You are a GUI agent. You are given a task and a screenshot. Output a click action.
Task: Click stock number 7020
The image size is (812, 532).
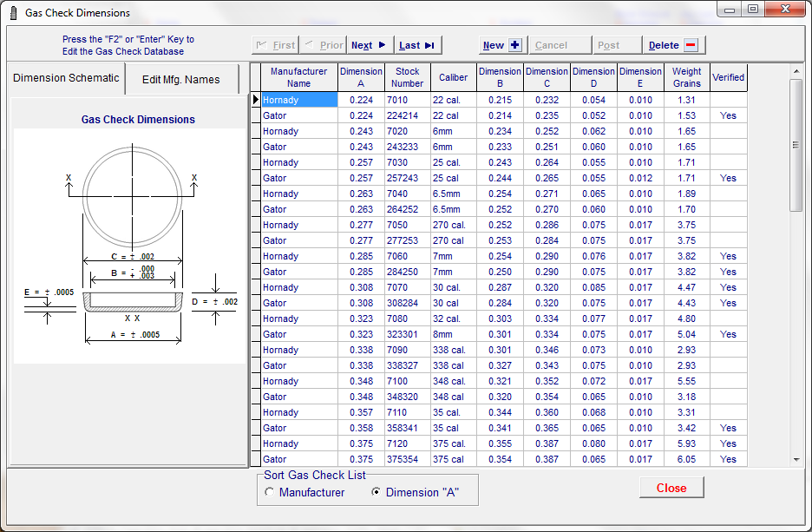pos(407,131)
